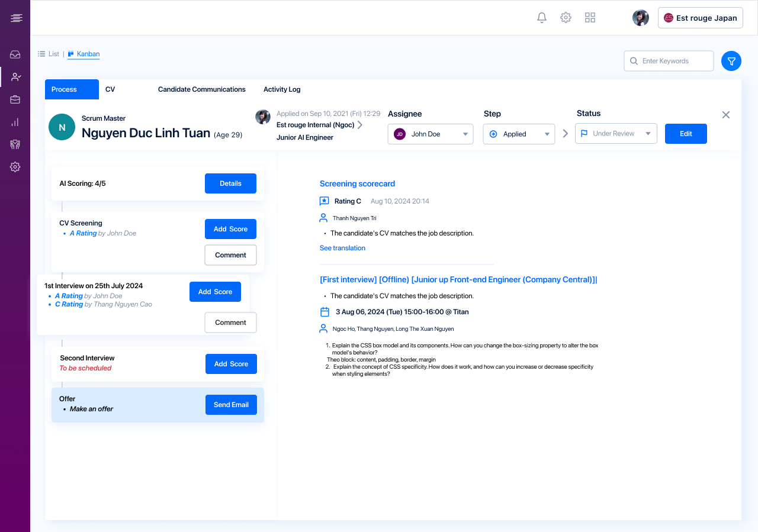The height and width of the screenshot is (532, 758).
Task: Click the top bar settings gear
Action: (x=566, y=18)
